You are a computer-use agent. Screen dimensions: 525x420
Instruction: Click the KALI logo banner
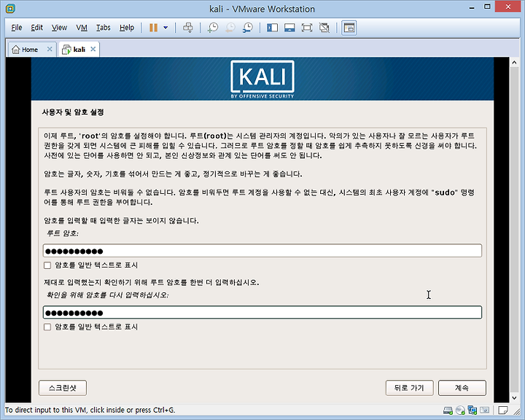point(262,79)
